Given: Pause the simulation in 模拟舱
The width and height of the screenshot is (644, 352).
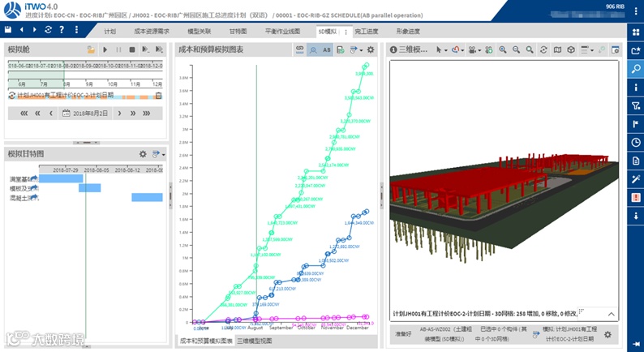Looking at the screenshot, I should click(118, 49).
